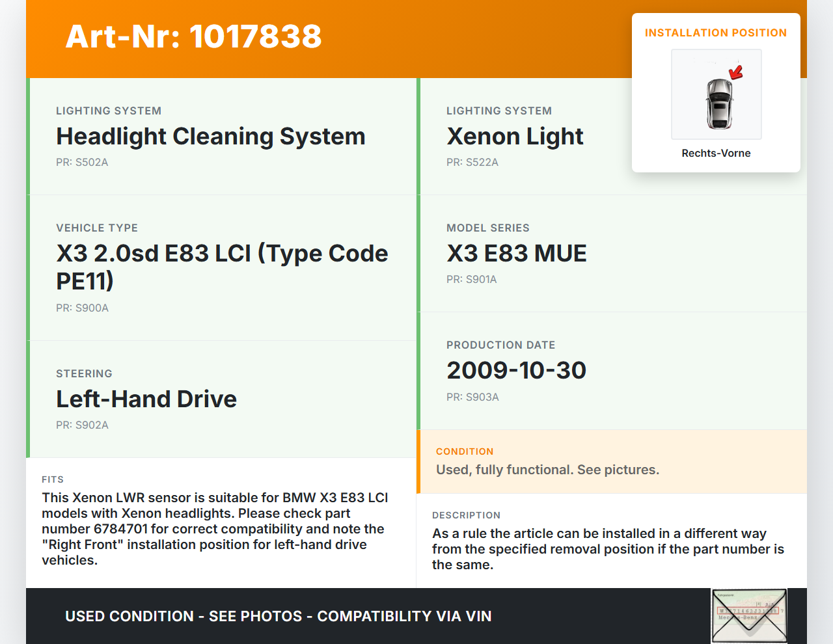Image resolution: width=833 pixels, height=644 pixels.
Task: Click the "FITS" section label
Action: coord(53,479)
